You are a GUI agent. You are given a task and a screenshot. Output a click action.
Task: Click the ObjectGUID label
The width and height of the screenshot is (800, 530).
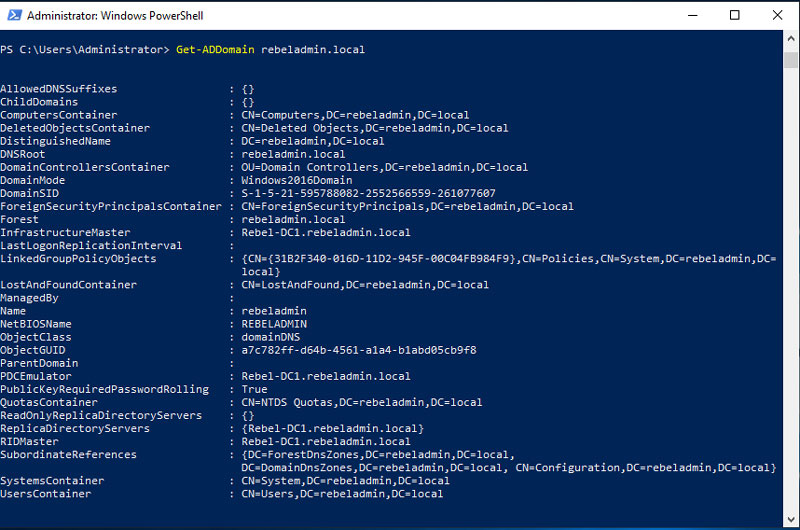pyautogui.click(x=33, y=350)
